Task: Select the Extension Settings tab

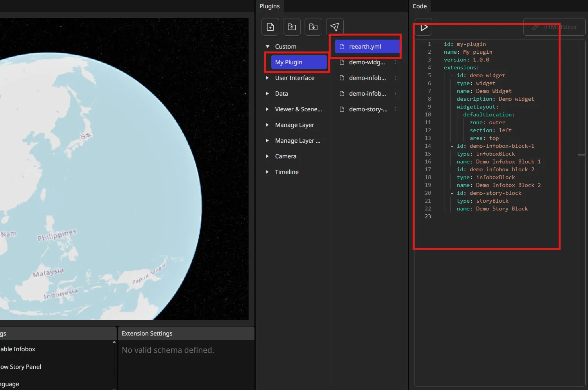Action: pos(147,334)
